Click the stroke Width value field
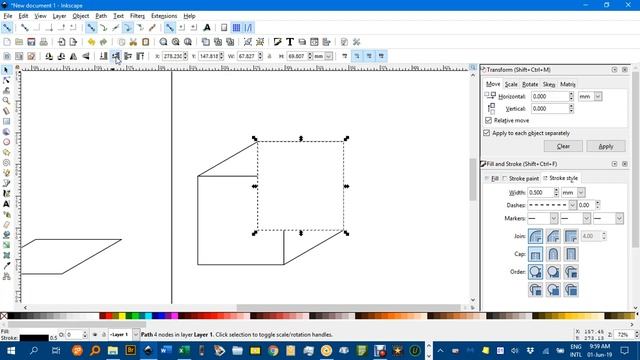This screenshot has height=360, width=640. 540,192
